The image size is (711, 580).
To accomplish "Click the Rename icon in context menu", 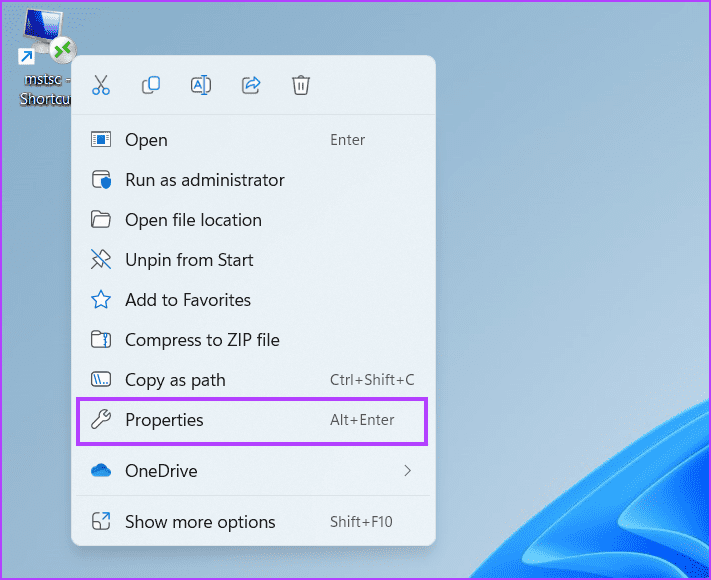I will click(201, 85).
